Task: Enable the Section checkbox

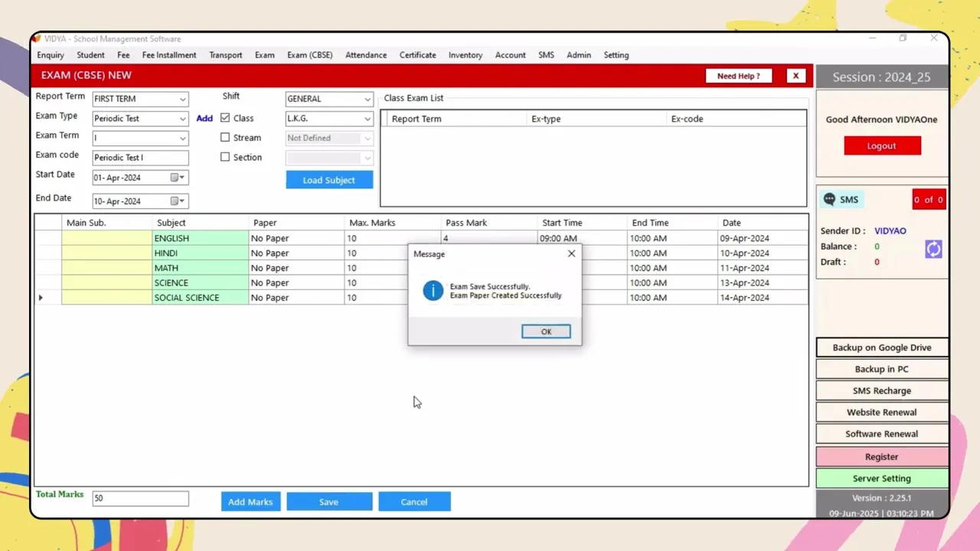Action: 225,157
